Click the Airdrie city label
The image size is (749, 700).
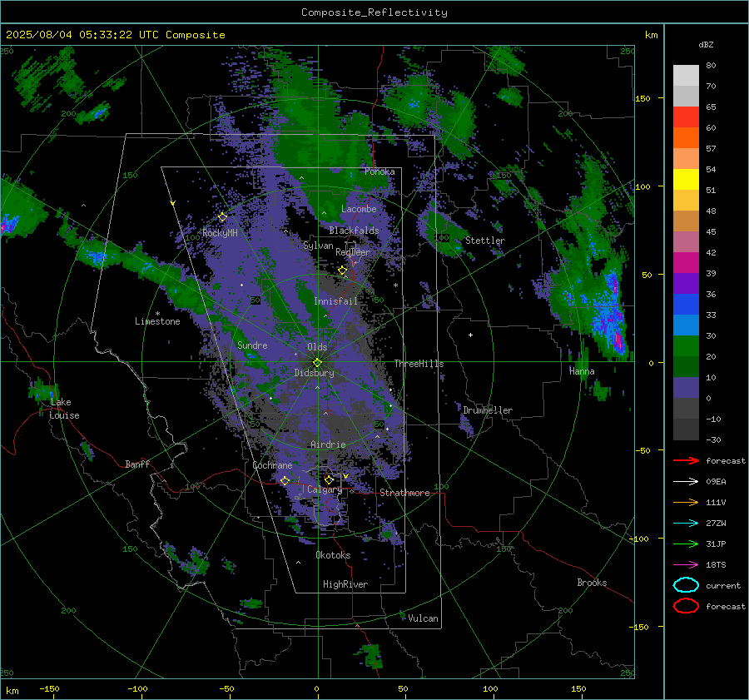pos(328,444)
